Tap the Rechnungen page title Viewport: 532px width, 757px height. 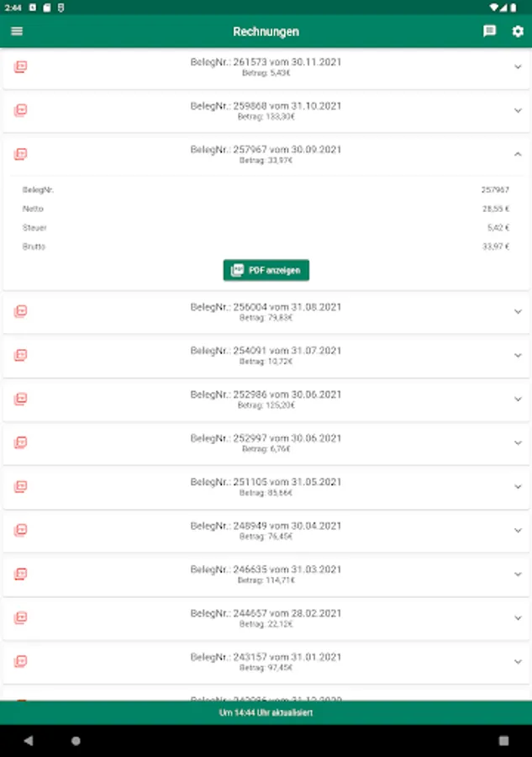pyautogui.click(x=266, y=32)
